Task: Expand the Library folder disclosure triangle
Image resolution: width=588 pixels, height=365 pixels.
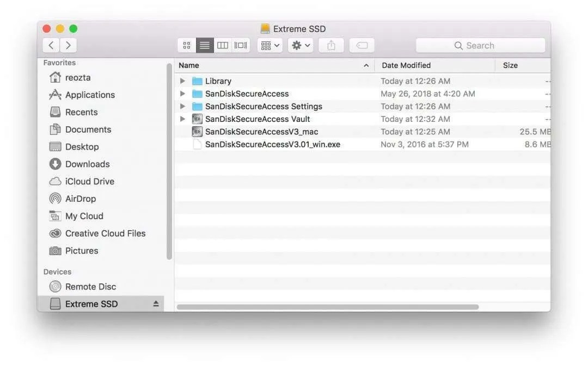Action: tap(182, 81)
